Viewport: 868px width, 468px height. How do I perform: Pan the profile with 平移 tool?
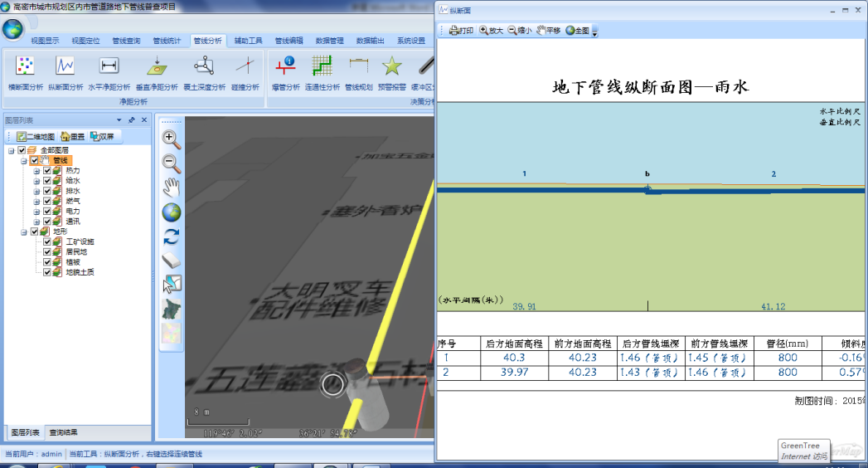point(548,31)
